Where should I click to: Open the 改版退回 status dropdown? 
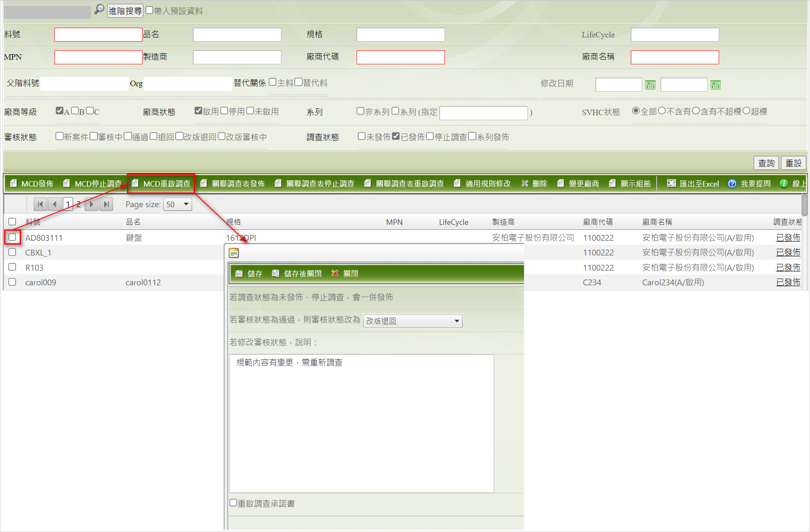(x=413, y=321)
